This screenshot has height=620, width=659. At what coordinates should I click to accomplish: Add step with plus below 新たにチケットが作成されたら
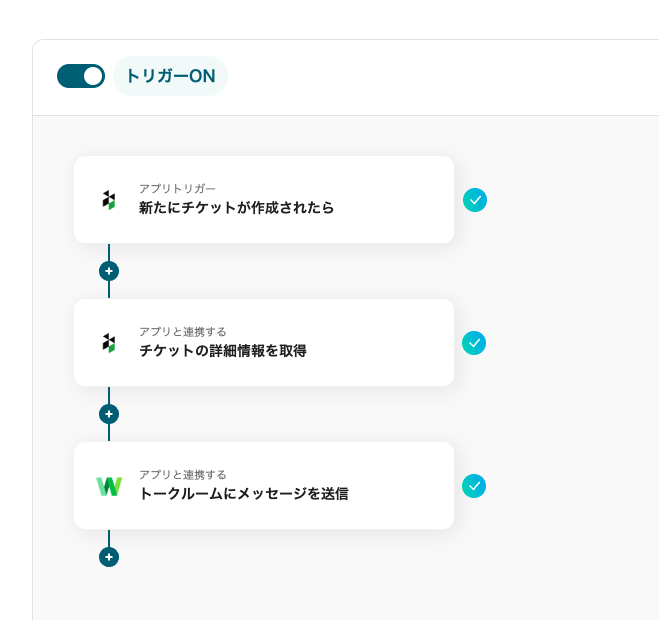pyautogui.click(x=109, y=271)
